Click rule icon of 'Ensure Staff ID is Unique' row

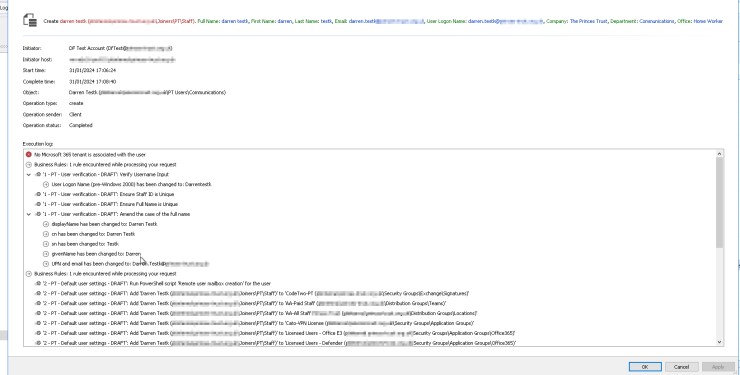(x=37, y=194)
